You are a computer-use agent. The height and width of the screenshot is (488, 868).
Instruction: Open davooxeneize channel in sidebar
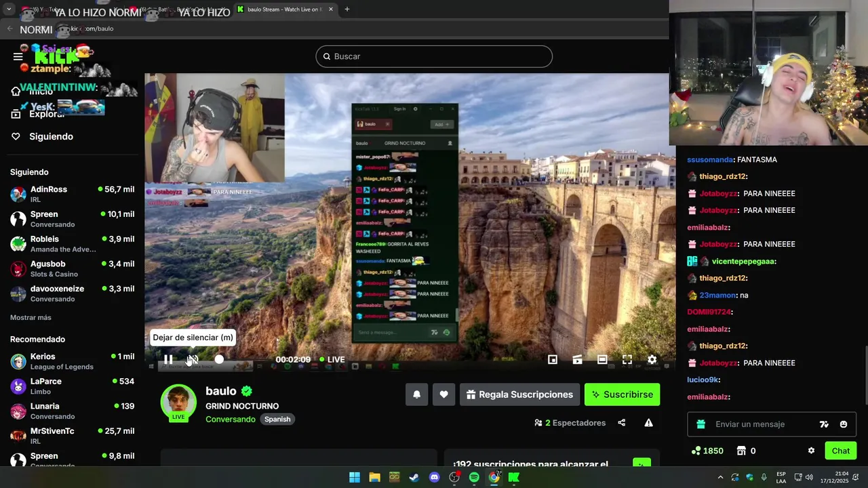(x=72, y=293)
